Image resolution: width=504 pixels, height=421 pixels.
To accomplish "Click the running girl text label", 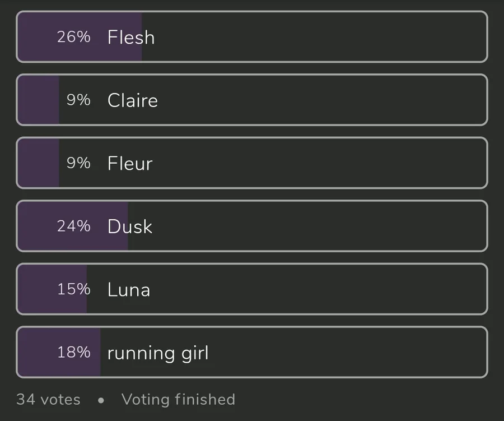I will coord(158,353).
